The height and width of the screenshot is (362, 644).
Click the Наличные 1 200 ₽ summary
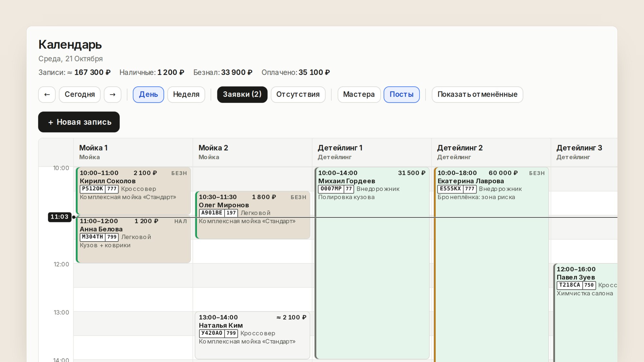(x=152, y=72)
